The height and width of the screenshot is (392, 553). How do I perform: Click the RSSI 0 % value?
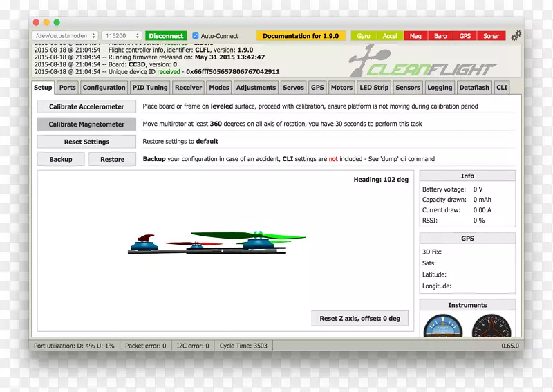pyautogui.click(x=479, y=220)
